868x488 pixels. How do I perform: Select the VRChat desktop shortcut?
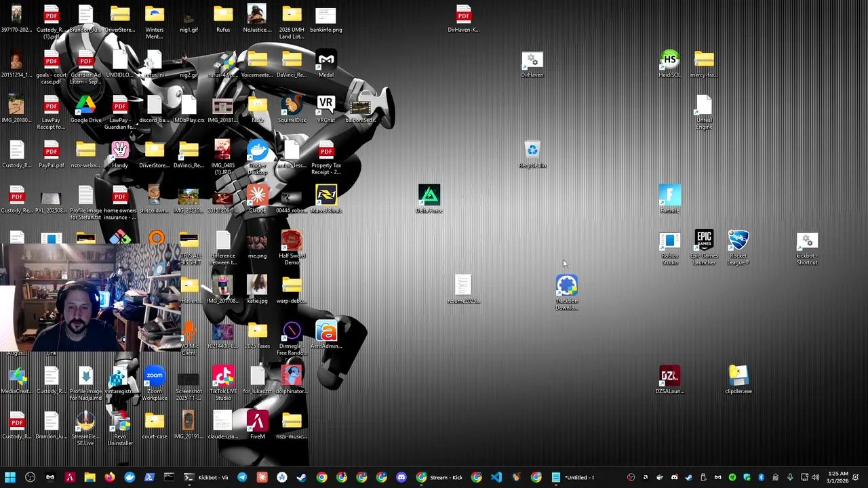point(326,109)
